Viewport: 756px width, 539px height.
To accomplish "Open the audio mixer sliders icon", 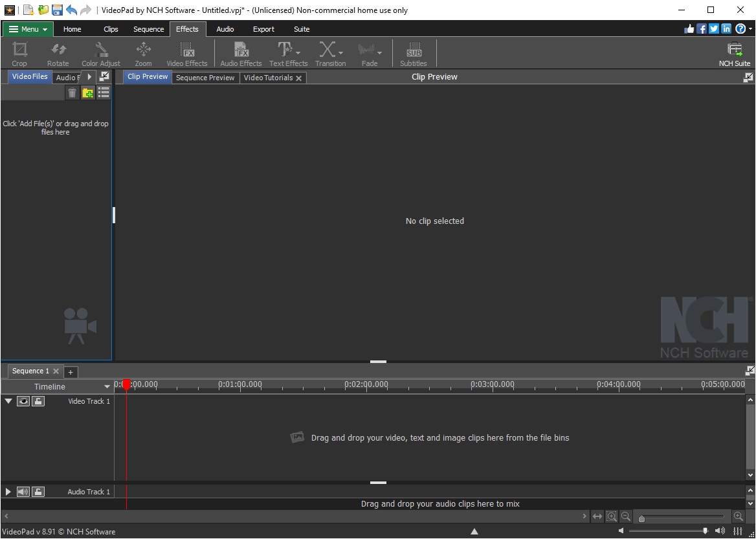I will (738, 531).
